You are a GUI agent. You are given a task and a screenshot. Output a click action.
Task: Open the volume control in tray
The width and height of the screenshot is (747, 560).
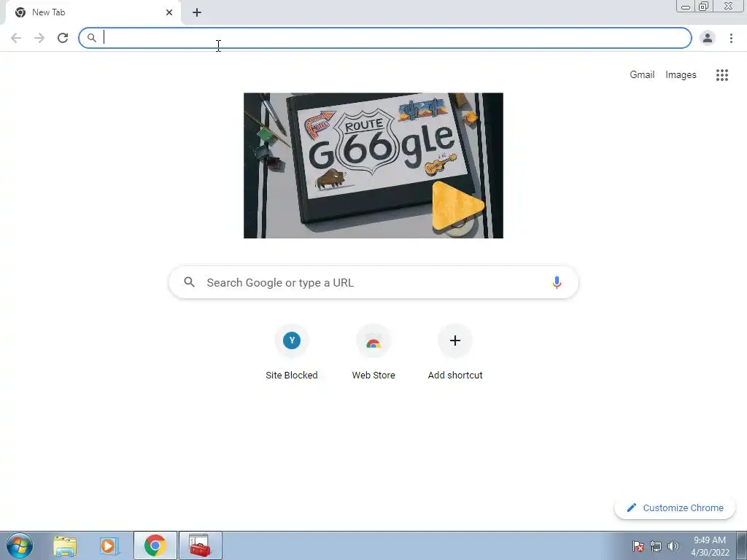tap(673, 546)
